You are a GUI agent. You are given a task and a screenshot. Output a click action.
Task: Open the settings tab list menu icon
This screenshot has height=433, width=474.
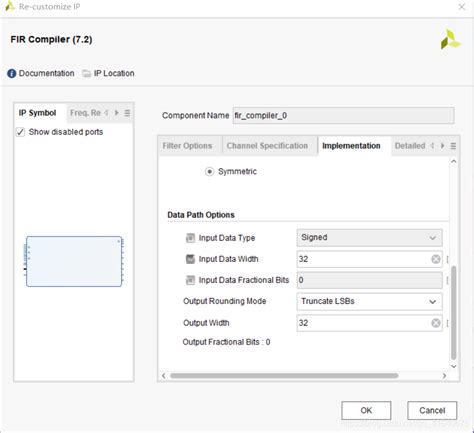click(453, 146)
